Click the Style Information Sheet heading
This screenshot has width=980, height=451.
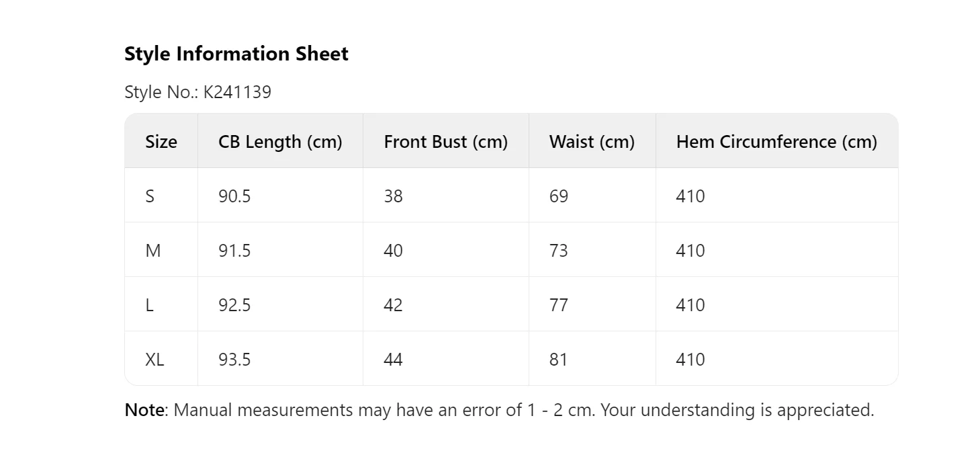tap(236, 54)
